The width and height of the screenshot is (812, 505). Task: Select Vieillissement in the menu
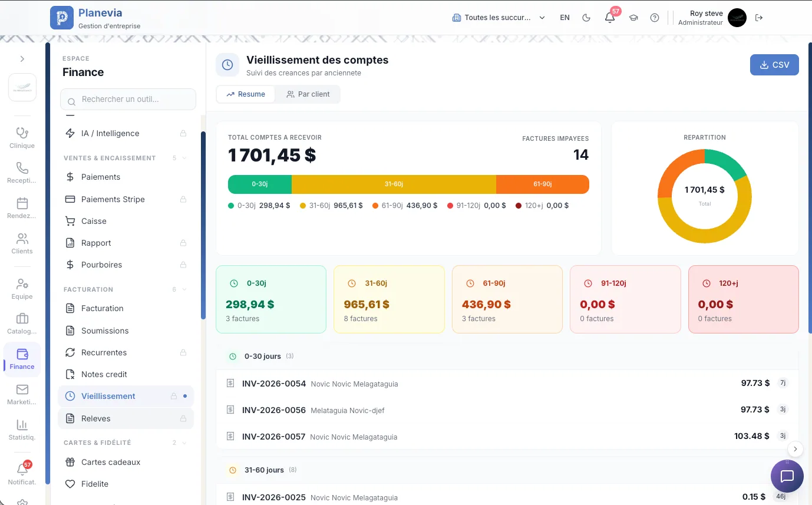click(x=126, y=396)
